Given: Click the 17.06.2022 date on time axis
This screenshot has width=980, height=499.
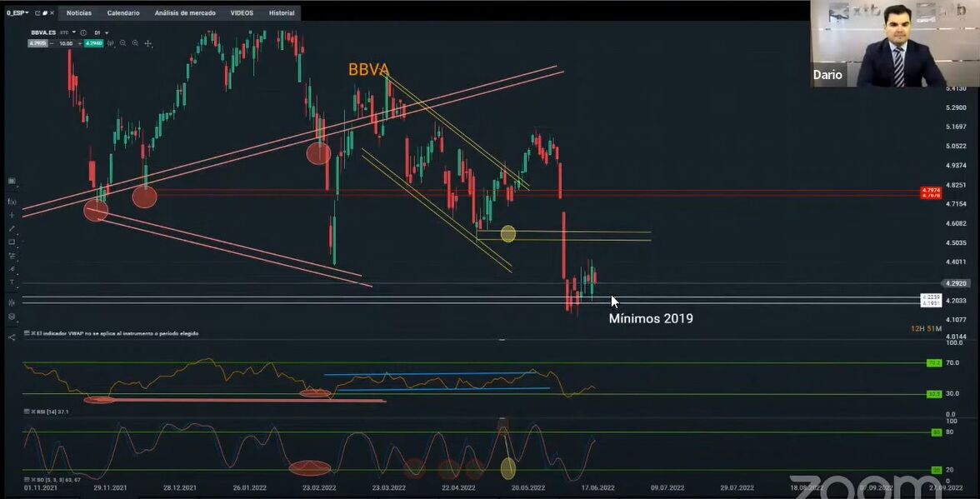Looking at the screenshot, I should pos(597,488).
